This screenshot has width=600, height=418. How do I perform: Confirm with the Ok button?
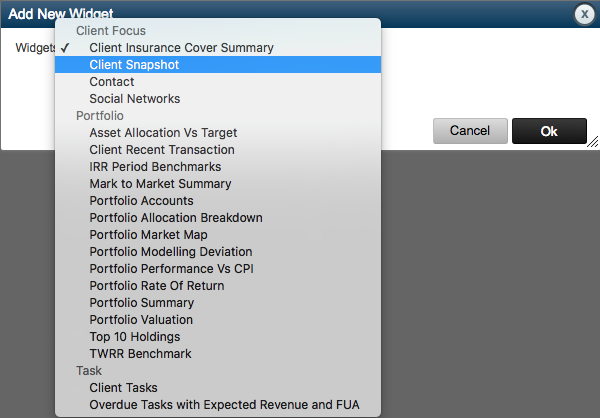(x=549, y=131)
